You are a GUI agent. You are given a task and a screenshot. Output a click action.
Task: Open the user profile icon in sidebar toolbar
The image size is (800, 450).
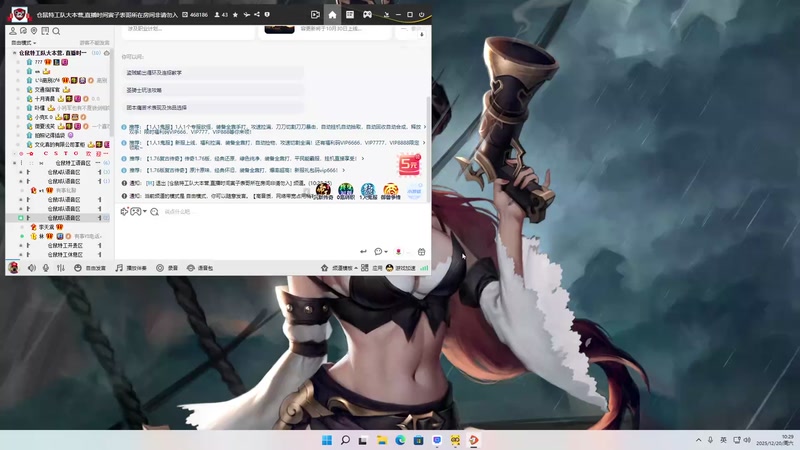[x=13, y=31]
